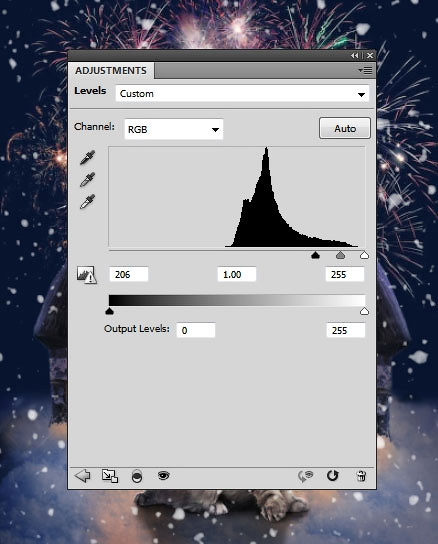Click the input shadow slider triangle
Image resolution: width=438 pixels, height=544 pixels.
315,255
